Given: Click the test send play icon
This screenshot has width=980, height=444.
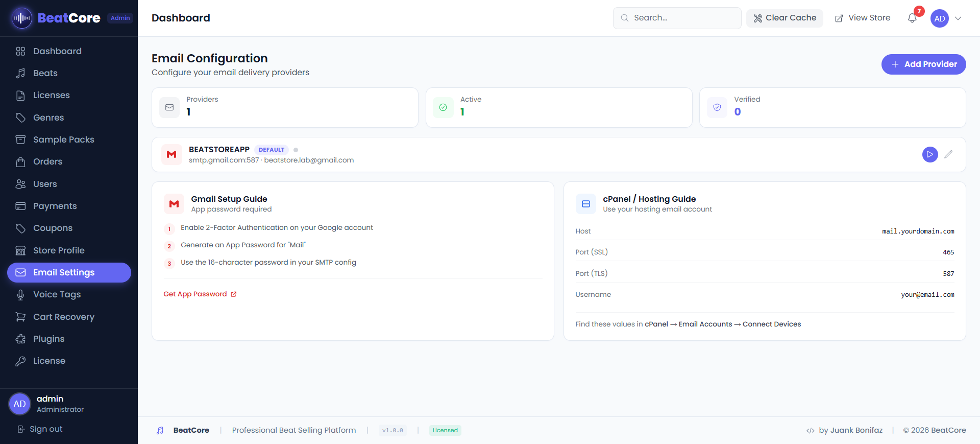Looking at the screenshot, I should 929,154.
